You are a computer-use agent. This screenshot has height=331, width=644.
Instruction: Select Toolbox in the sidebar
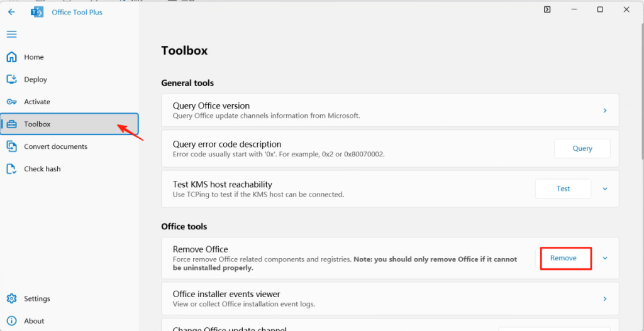point(37,124)
